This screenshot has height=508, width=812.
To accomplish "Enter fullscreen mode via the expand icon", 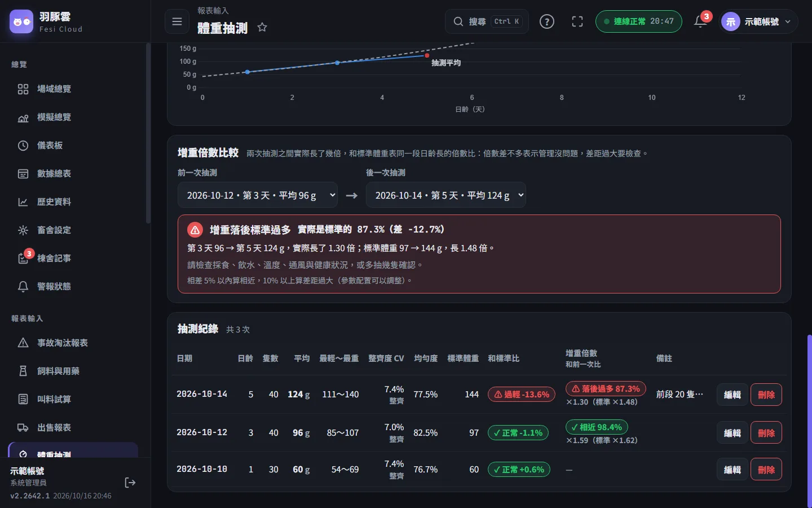I will 577,21.
